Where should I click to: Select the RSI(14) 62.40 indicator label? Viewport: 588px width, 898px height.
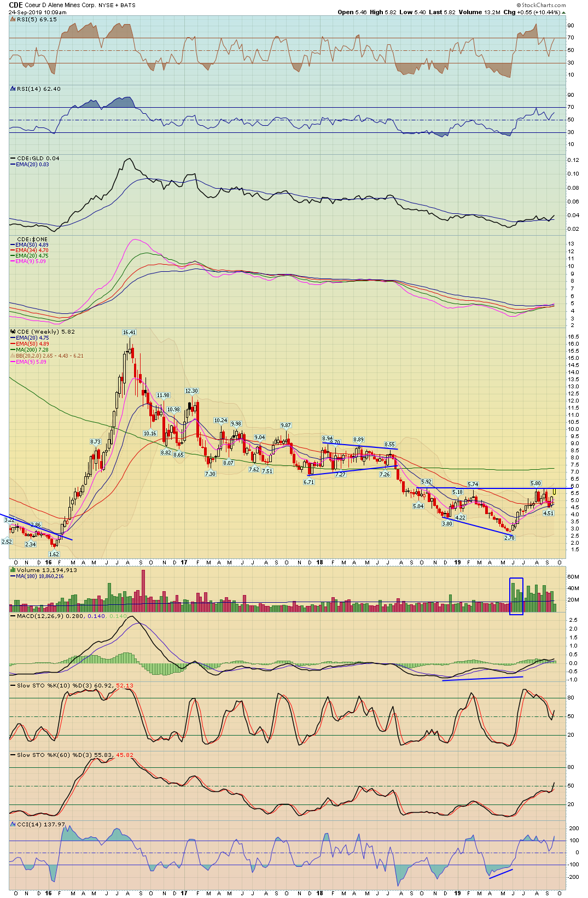click(39, 89)
